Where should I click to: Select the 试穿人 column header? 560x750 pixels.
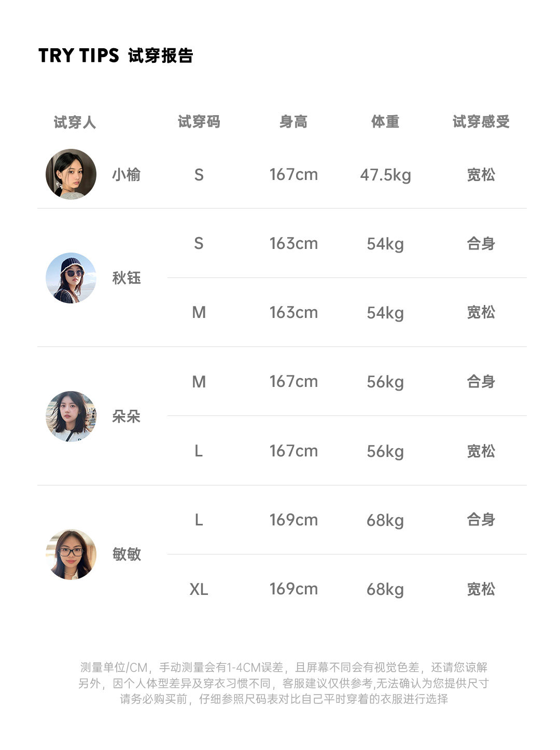coord(75,122)
